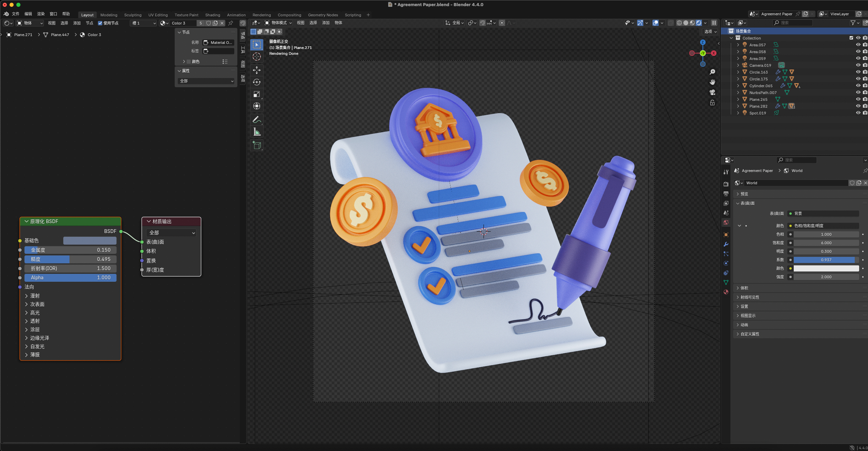The height and width of the screenshot is (451, 868).
Task: Toggle the 使用节点 checkbox
Action: click(x=100, y=23)
